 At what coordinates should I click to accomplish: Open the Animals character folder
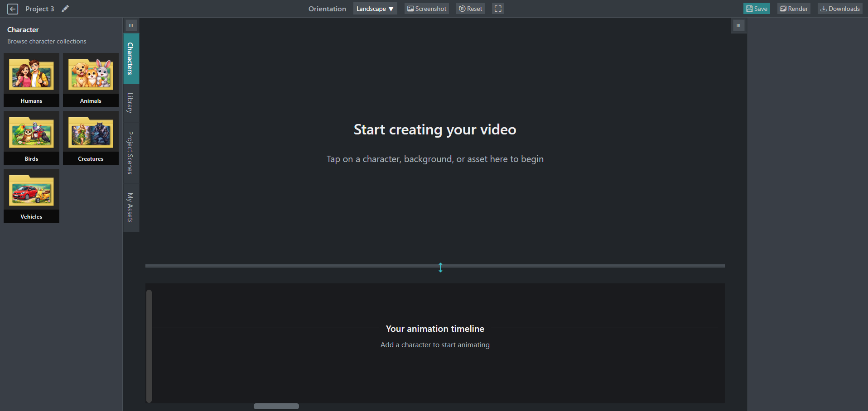click(x=91, y=80)
